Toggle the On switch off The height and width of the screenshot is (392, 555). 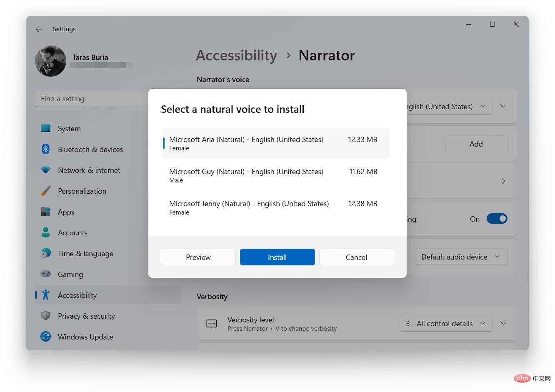coord(497,219)
